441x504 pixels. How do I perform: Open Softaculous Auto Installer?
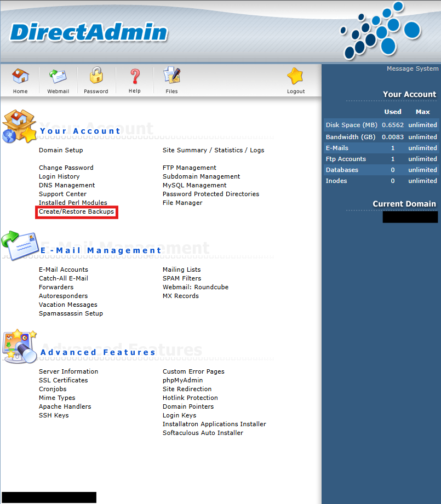click(203, 433)
